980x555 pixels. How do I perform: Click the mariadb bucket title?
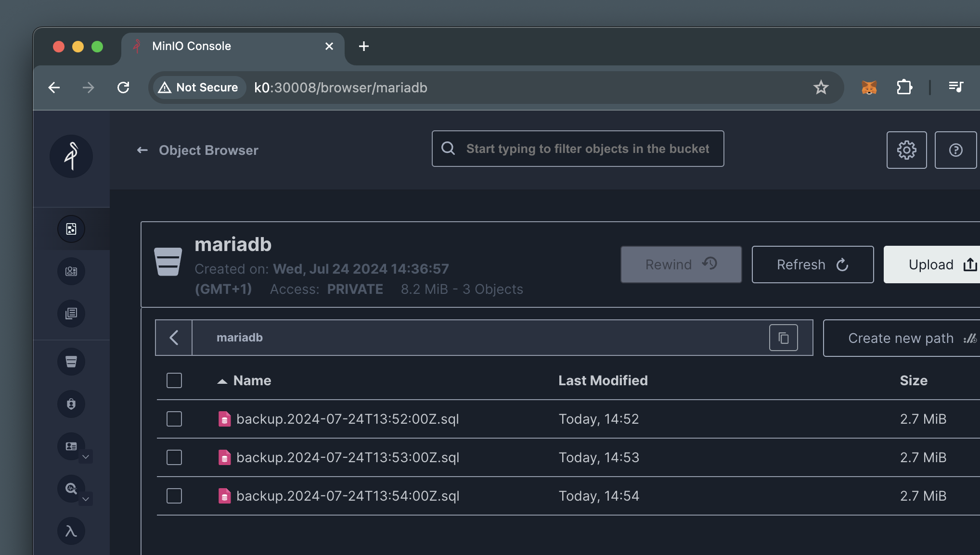click(x=233, y=244)
